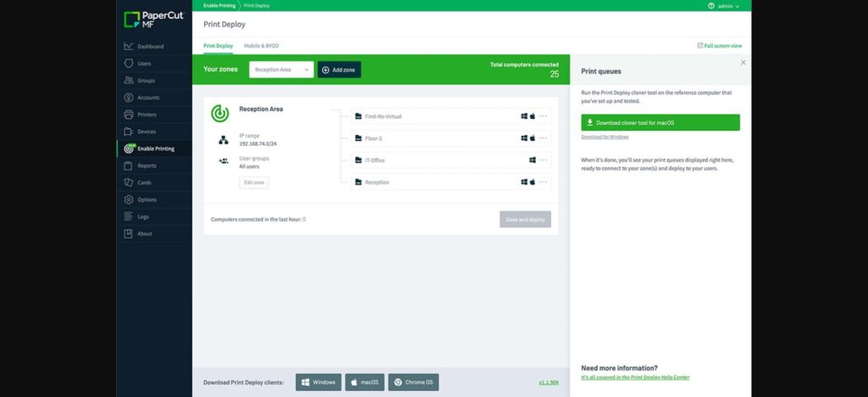Screen dimensions: 868x397
Task: Click the Devices icon in sidebar
Action: (x=129, y=131)
